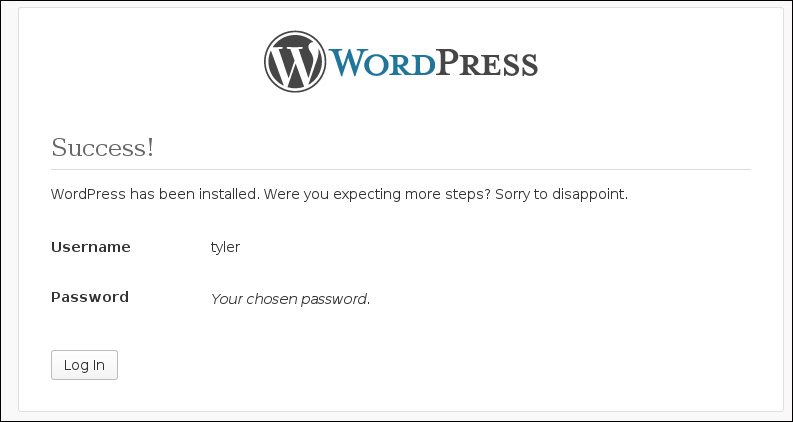Click the divider line below Success heading

pos(401,169)
